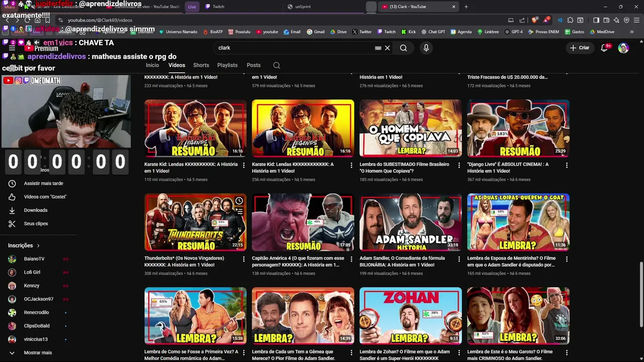Open the Posts channel tab

pos(254,65)
